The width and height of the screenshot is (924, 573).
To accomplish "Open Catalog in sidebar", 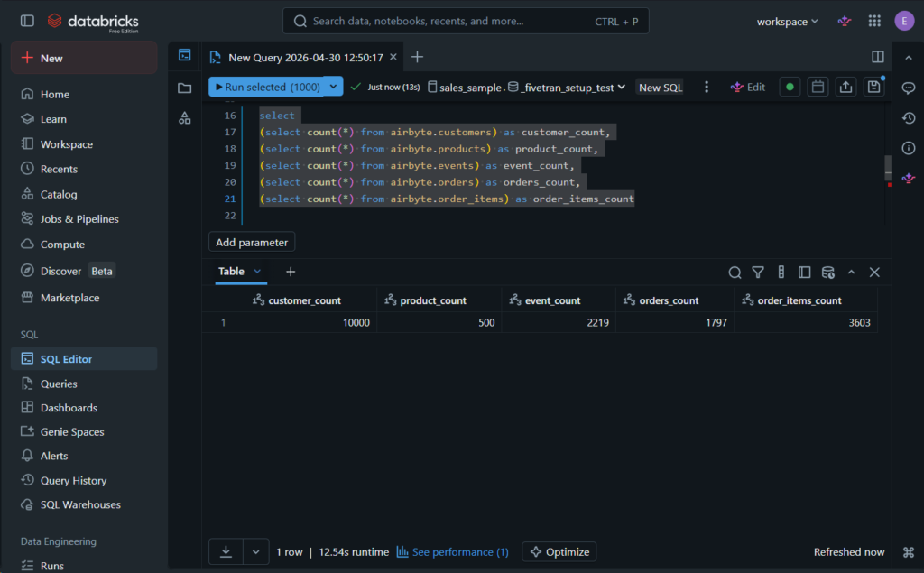I will coord(84,194).
